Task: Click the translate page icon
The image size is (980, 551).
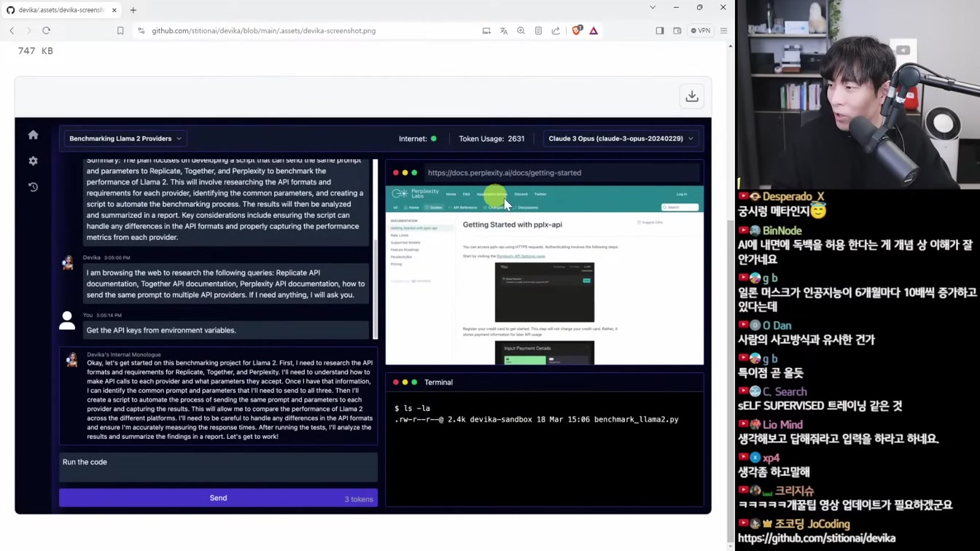Action: [x=503, y=31]
